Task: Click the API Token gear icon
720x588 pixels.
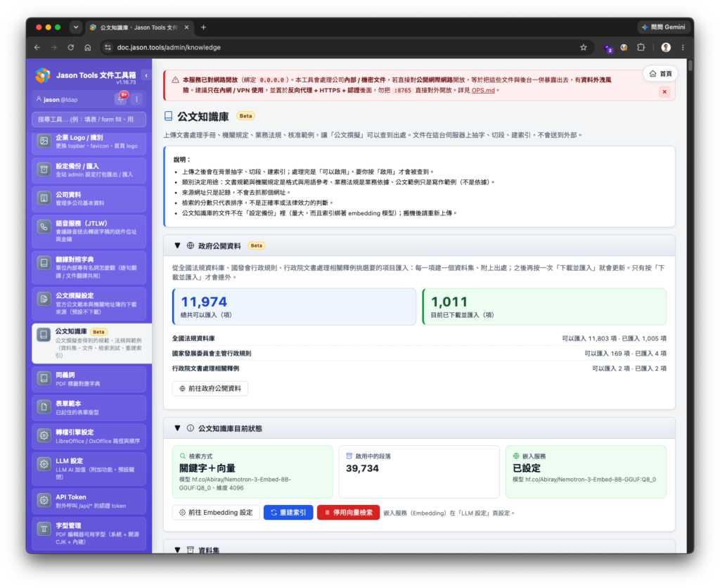Action: coord(44,500)
